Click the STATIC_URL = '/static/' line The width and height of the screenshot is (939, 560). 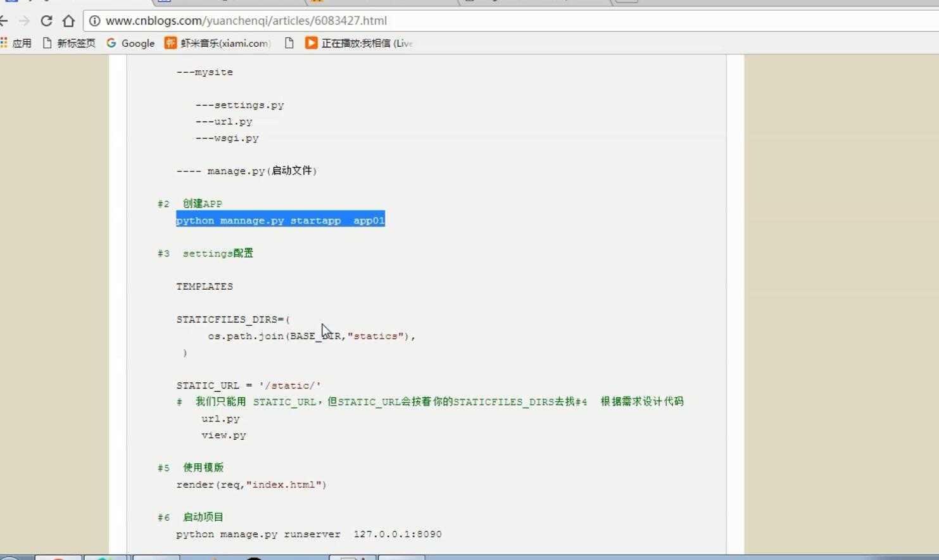[x=249, y=385]
